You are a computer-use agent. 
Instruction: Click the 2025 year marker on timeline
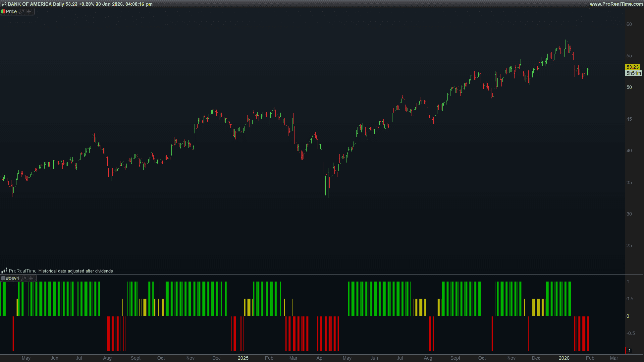pos(243,358)
